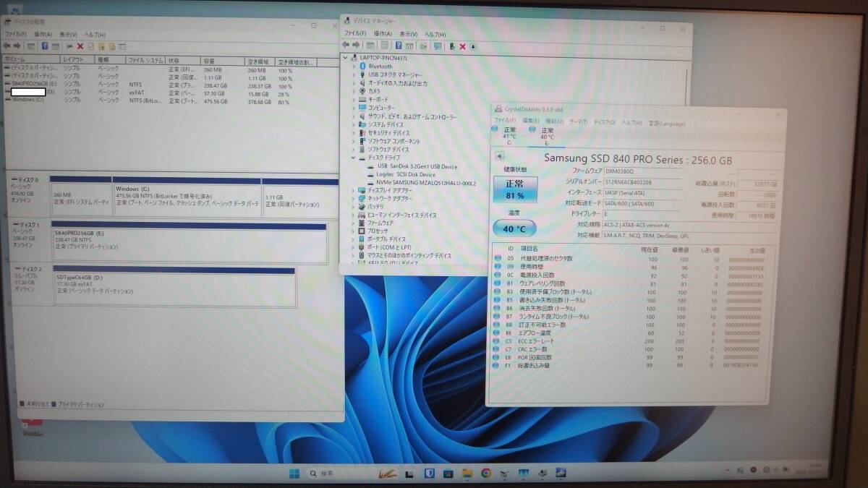Viewport: 868px width, 488px height.
Task: Select the S840PRO256GB (E:) partition block in disk map
Action: (x=188, y=242)
